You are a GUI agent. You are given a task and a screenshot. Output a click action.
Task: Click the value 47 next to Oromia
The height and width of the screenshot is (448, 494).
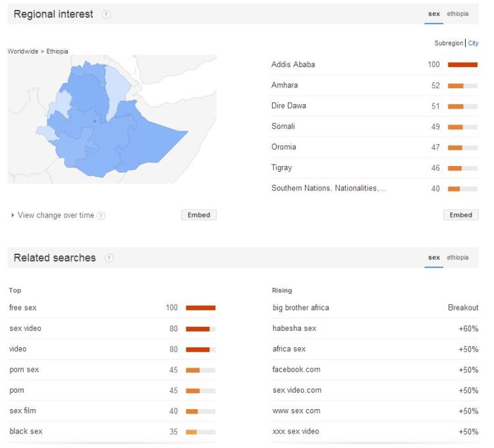pos(435,148)
